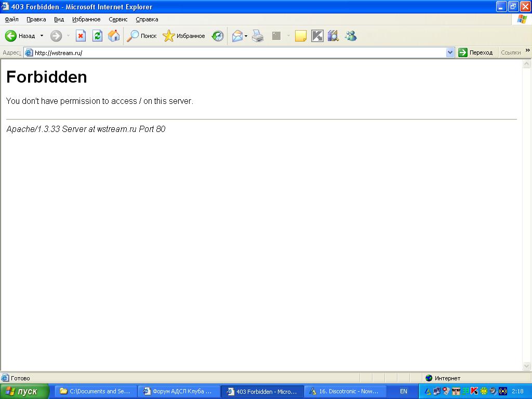This screenshot has width=532, height=399.
Task: Open the Файл menu
Action: click(x=11, y=19)
